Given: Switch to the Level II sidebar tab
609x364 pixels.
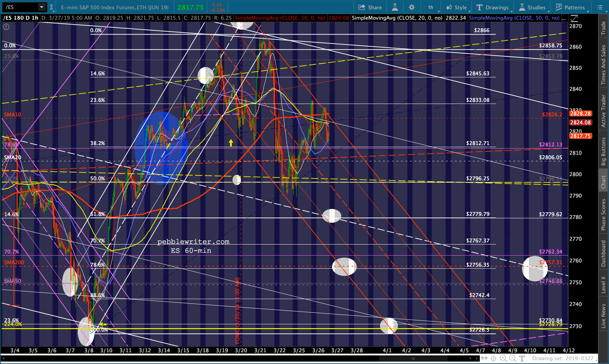Looking at the screenshot, I should click(603, 285).
